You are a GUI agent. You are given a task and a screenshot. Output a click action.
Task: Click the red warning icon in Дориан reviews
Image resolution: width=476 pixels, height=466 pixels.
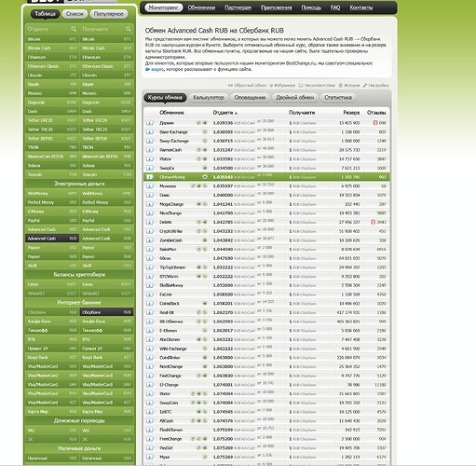coord(375,123)
